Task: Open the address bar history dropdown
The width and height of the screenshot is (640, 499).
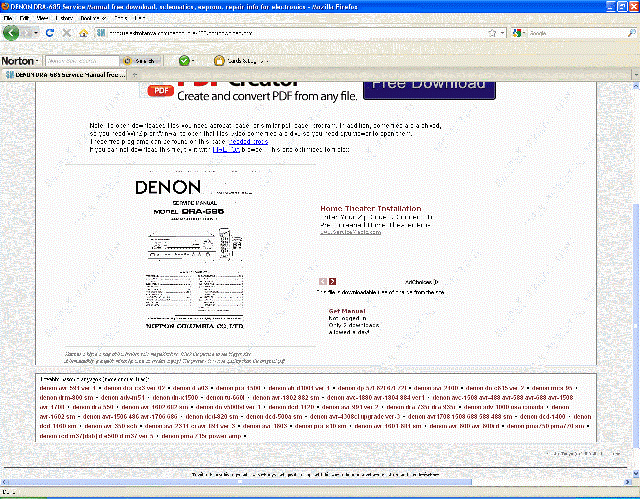Action: (502, 33)
